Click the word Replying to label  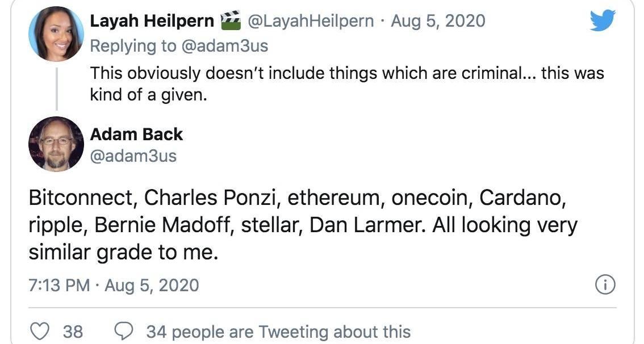tap(133, 46)
